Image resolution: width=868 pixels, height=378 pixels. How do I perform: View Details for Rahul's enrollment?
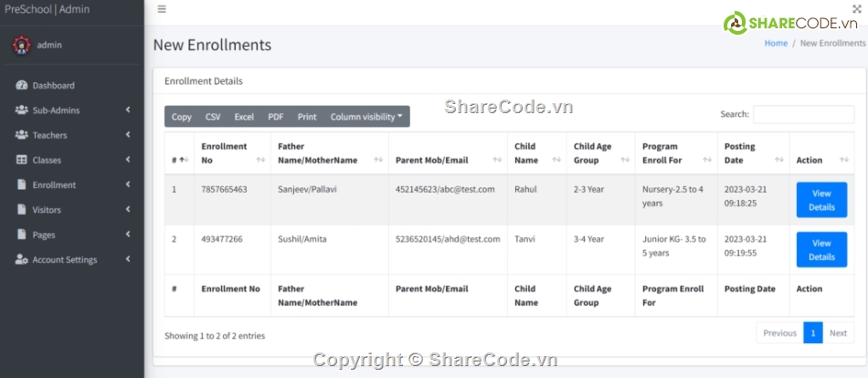coord(821,200)
